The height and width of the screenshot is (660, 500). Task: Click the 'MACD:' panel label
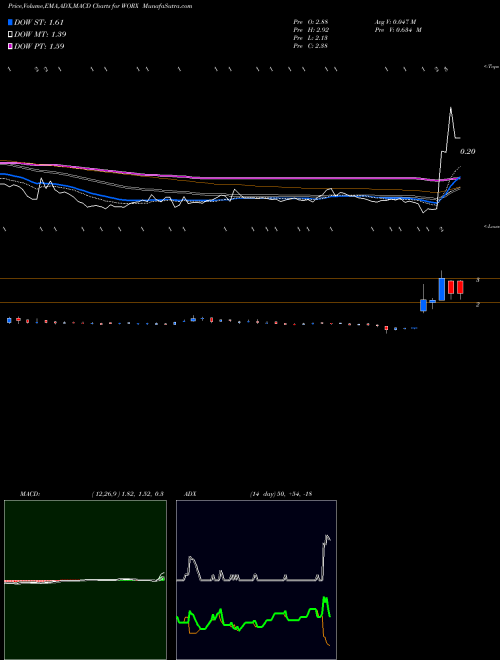pos(30,494)
